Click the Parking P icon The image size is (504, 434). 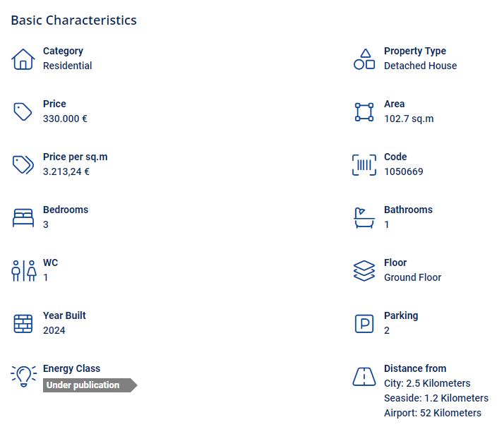click(364, 323)
